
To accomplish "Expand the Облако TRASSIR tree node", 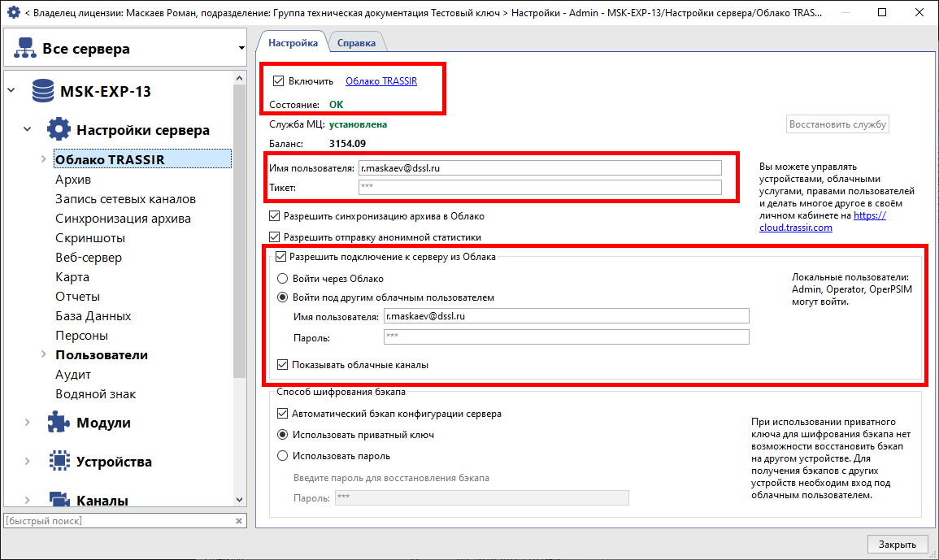I will [44, 159].
